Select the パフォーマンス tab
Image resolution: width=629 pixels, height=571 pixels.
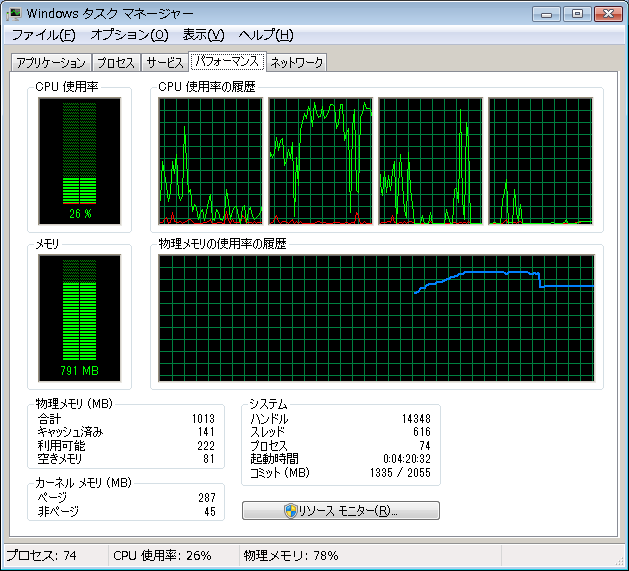click(227, 61)
